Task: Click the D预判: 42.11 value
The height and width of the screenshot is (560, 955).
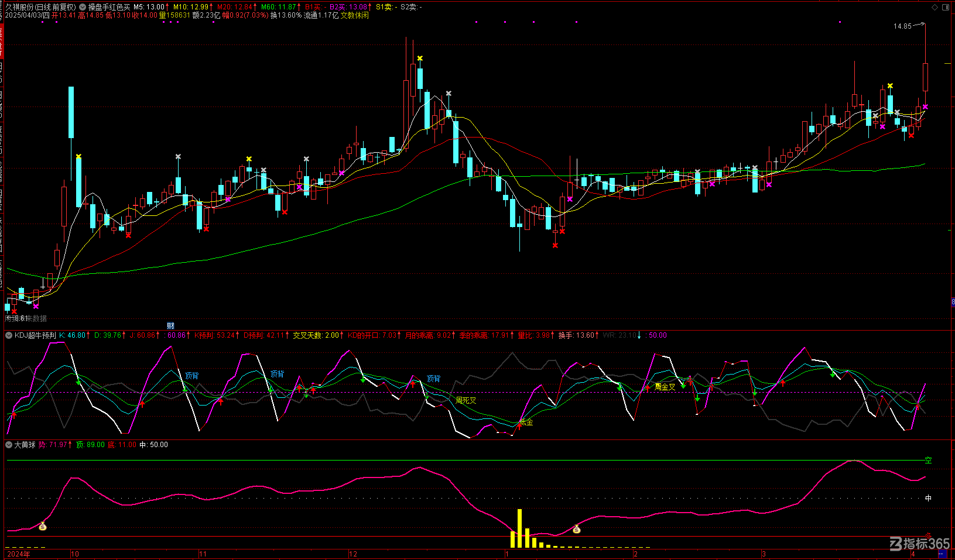Action: [x=263, y=335]
